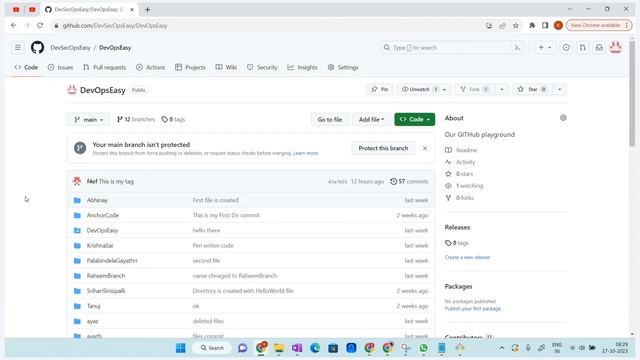Go back in browser history
The image size is (640, 360).
[x=13, y=25]
